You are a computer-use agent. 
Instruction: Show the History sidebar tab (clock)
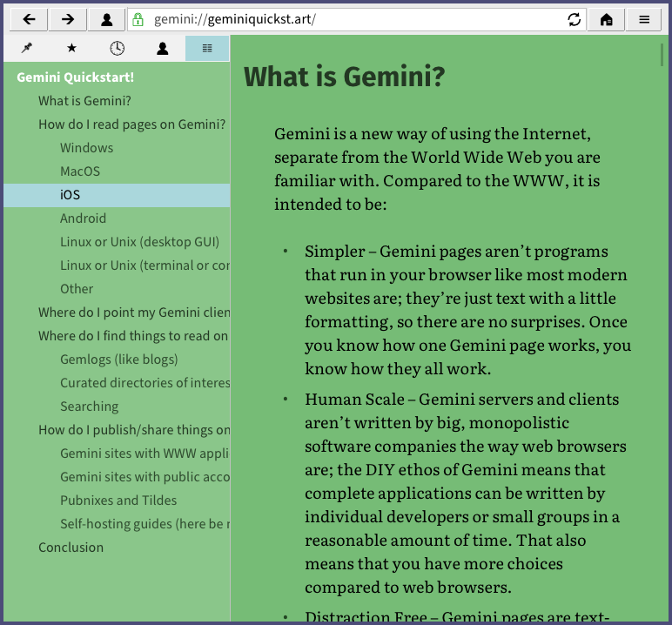[x=117, y=49]
